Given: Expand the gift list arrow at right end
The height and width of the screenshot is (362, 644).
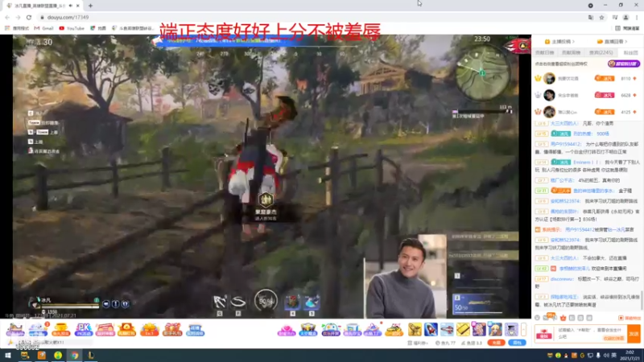Looking at the screenshot, I should click(x=523, y=329).
